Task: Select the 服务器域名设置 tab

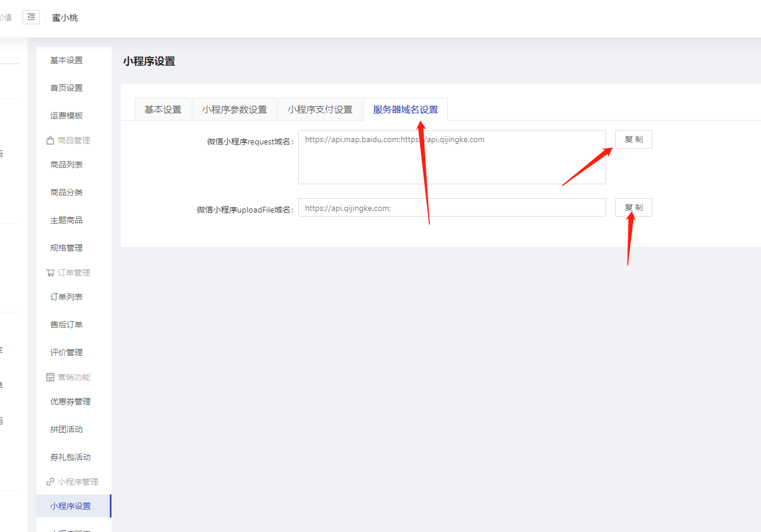Action: click(406, 109)
